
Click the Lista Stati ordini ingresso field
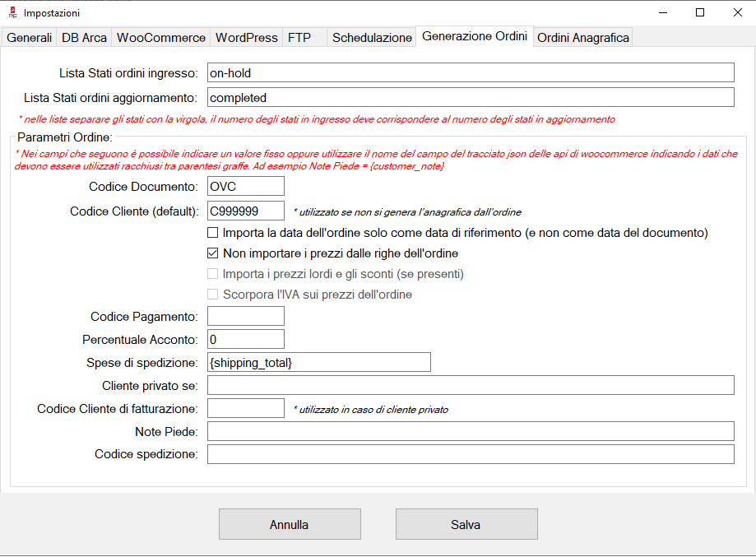coord(470,73)
